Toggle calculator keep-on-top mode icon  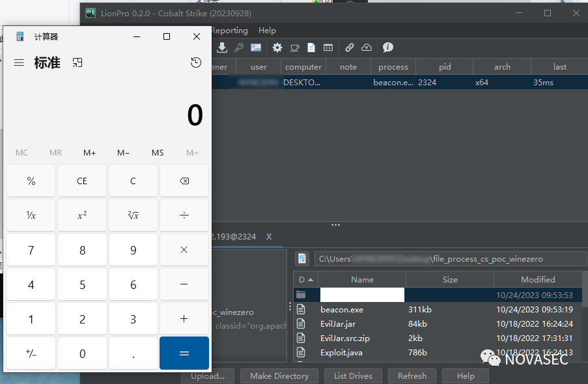[77, 62]
